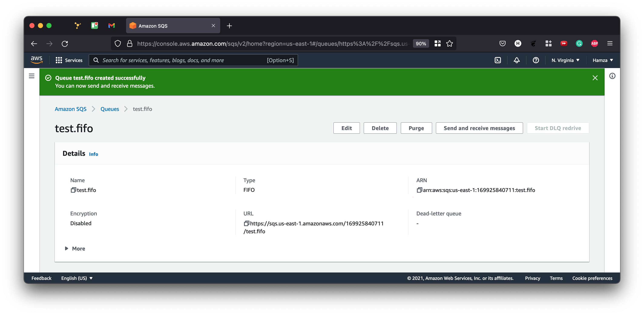
Task: Click the AWS services search field
Action: coord(193,60)
